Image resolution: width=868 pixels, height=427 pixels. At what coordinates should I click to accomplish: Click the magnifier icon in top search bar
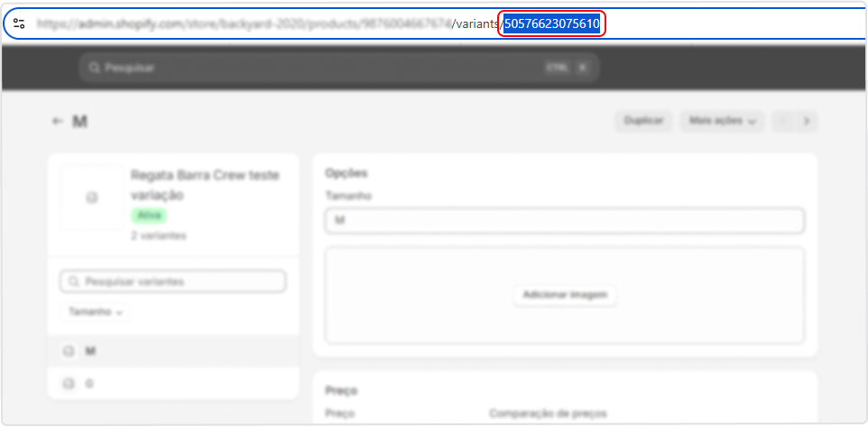tap(94, 68)
